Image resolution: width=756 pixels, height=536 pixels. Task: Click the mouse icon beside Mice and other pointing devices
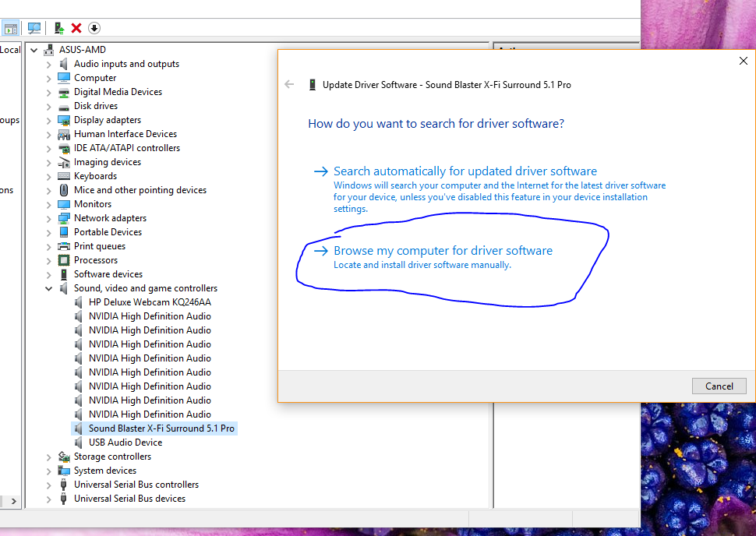coord(64,190)
